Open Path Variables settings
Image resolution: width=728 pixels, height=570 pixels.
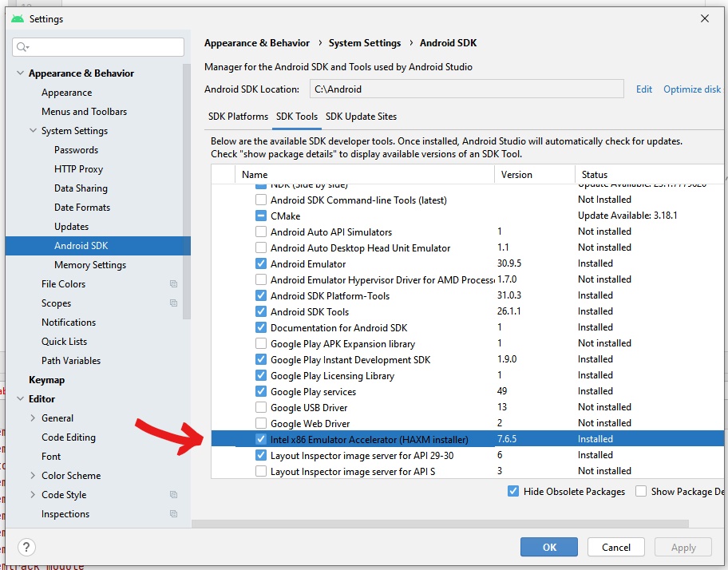[x=71, y=361]
